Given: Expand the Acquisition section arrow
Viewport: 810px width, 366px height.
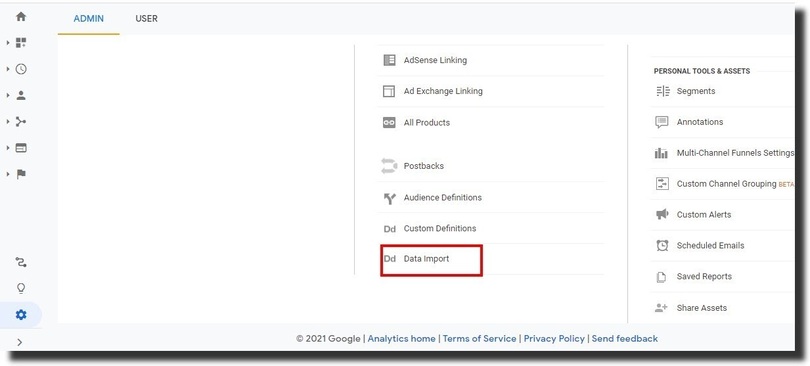Looking at the screenshot, I should (x=8, y=122).
